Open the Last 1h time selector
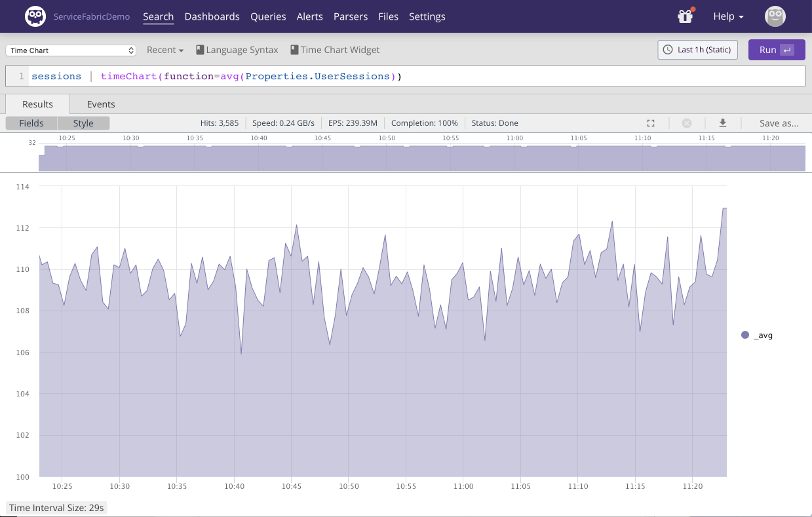 pyautogui.click(x=698, y=50)
